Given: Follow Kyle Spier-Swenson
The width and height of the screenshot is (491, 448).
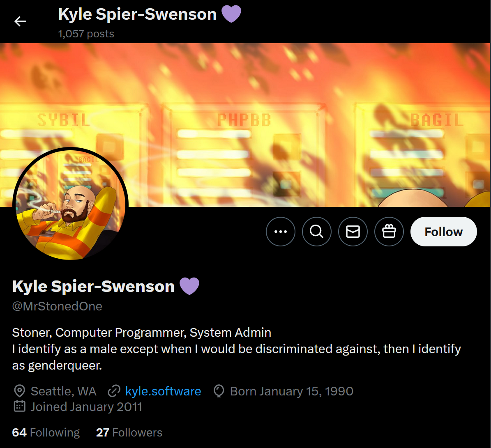Looking at the screenshot, I should [444, 232].
